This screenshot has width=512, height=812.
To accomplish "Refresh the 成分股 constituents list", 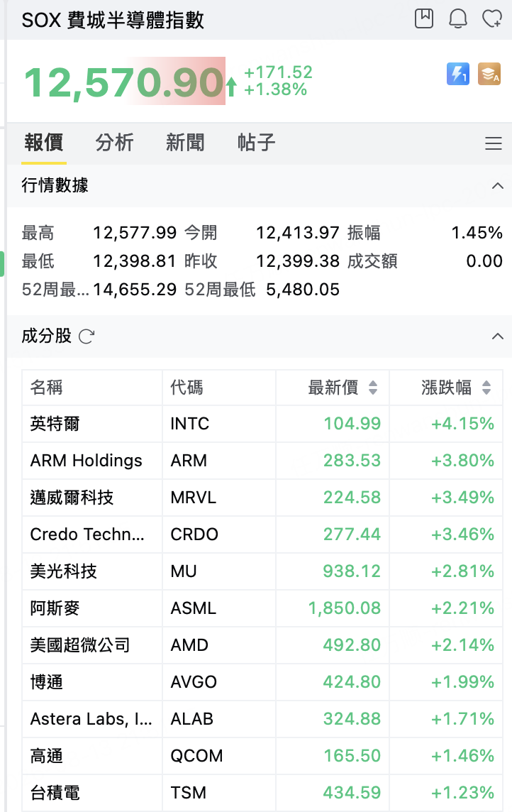I will pyautogui.click(x=87, y=336).
